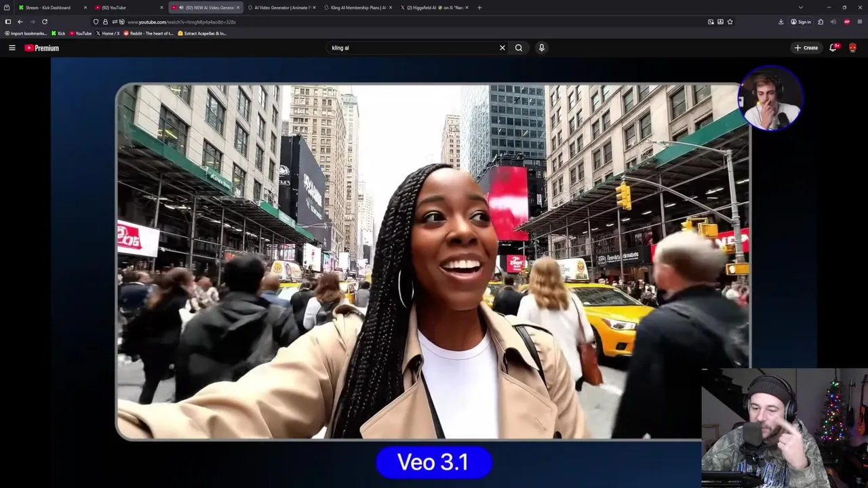Viewport: 868px width, 488px height.
Task: Open the ABP ad blocker extension
Action: click(x=847, y=22)
